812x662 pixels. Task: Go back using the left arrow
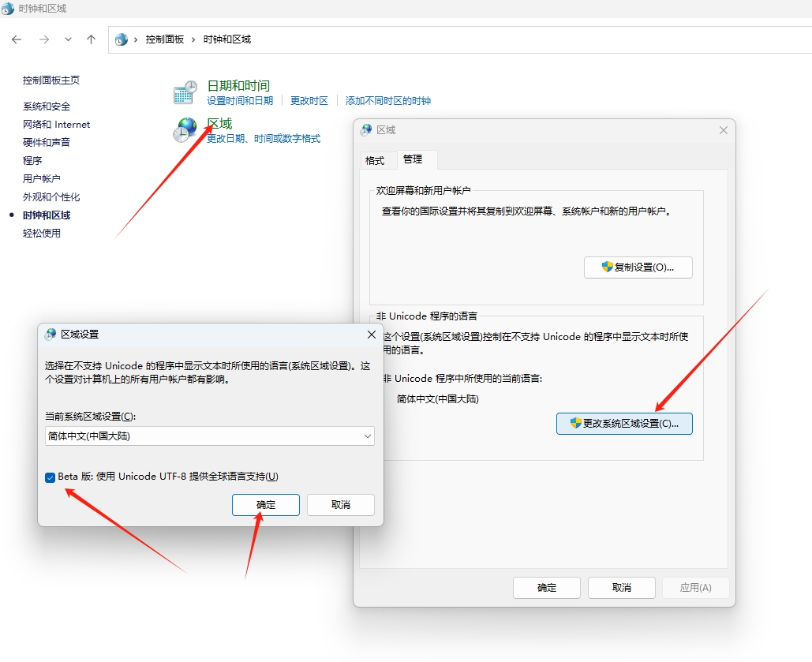17,39
